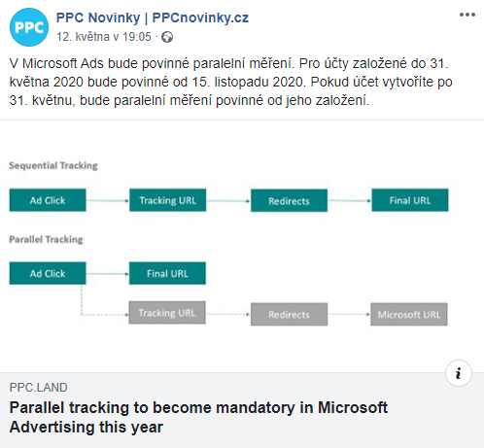484x448 pixels.
Task: Click the Sequential Tracking heading in preview image
Action: point(53,165)
